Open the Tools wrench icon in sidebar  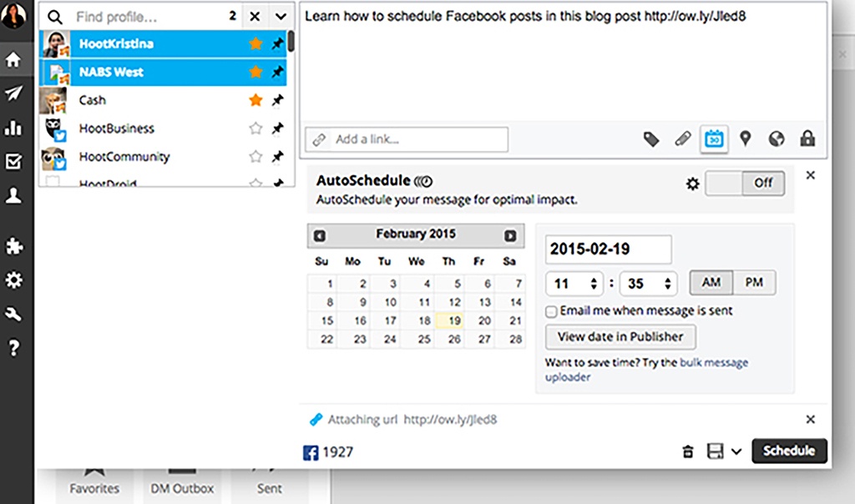13,314
